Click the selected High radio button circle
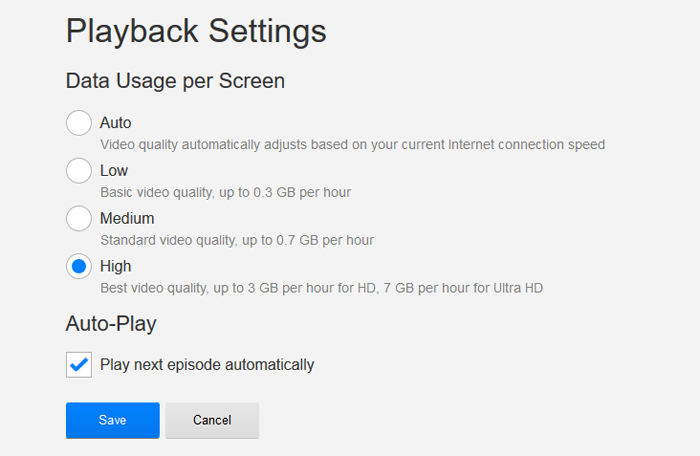 click(79, 266)
